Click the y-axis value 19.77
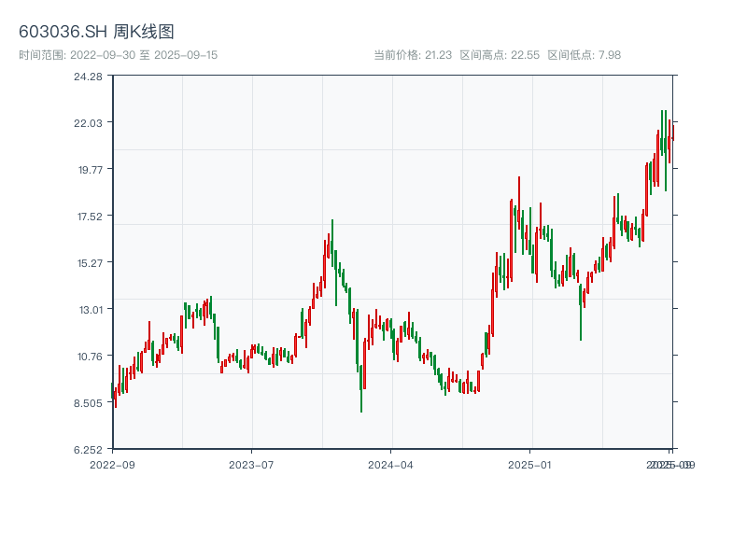 pyautogui.click(x=91, y=170)
